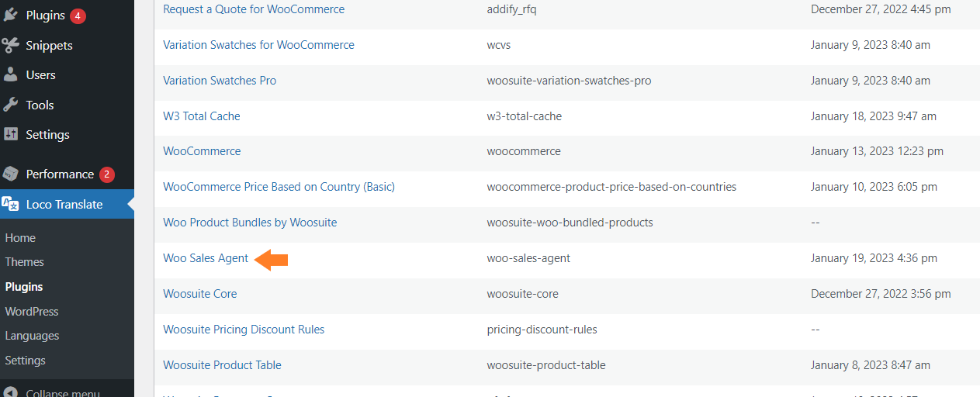Click the Collapse menu arrow icon
The image size is (980, 397).
pyautogui.click(x=11, y=392)
